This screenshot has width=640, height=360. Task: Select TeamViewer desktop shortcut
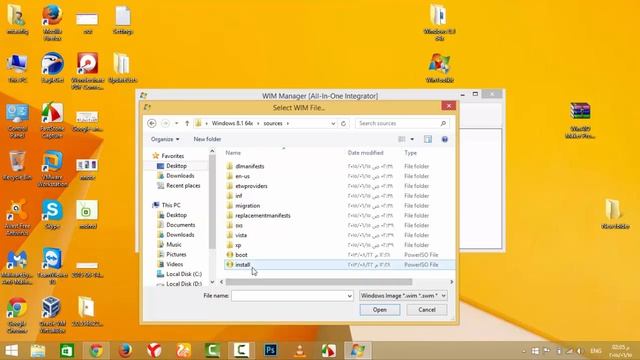[x=52, y=267]
